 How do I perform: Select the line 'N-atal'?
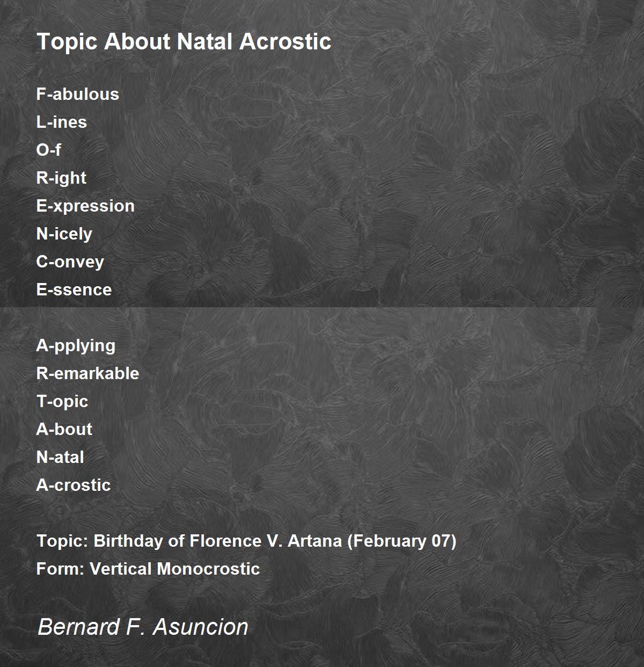coord(60,457)
